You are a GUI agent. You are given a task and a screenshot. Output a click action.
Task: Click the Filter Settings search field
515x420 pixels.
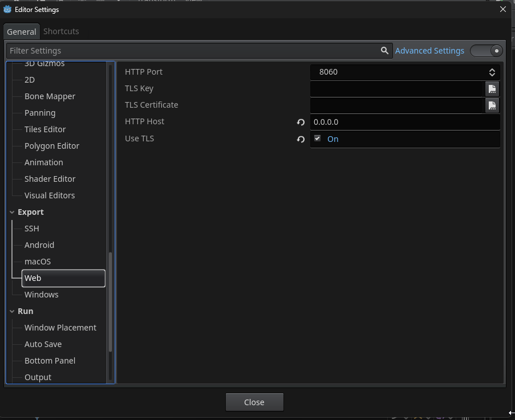pos(194,51)
